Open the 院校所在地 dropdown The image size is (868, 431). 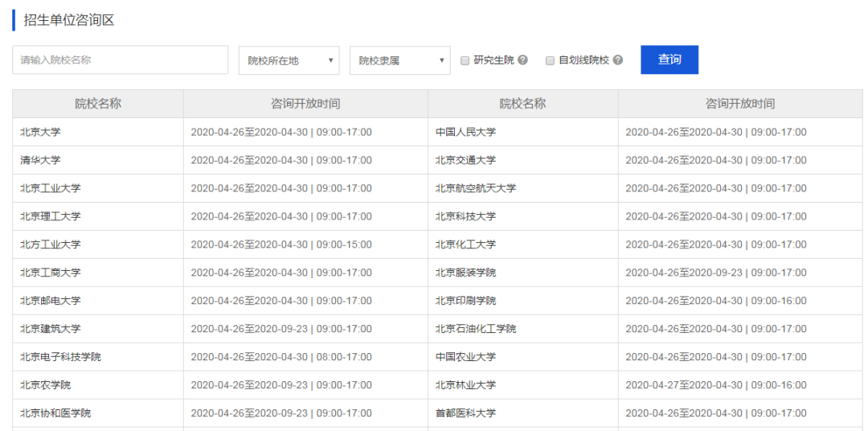tap(289, 60)
